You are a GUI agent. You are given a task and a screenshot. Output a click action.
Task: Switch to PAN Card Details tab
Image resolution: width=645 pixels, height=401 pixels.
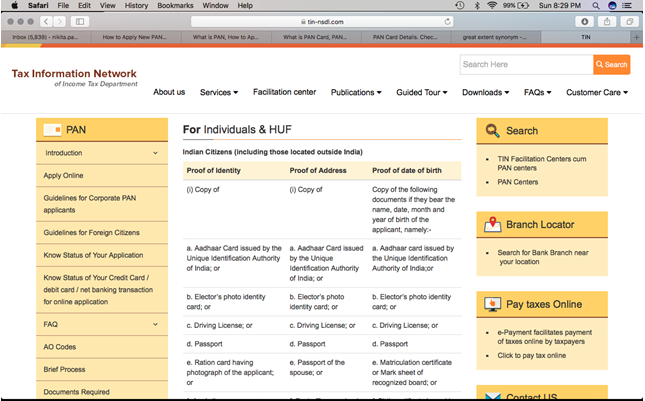[406, 37]
